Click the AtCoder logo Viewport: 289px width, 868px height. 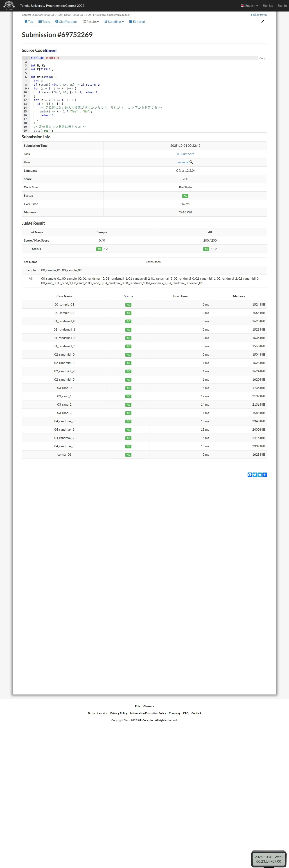tap(9, 5)
